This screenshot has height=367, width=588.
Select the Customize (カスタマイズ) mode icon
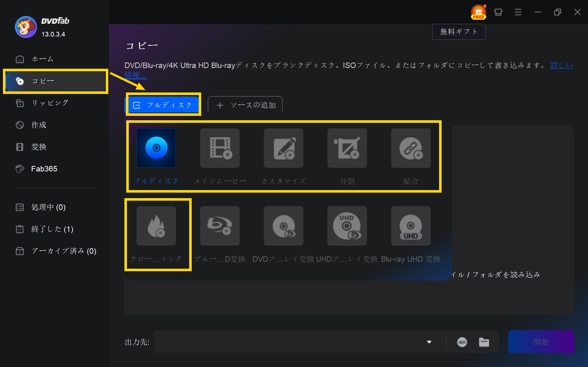284,148
